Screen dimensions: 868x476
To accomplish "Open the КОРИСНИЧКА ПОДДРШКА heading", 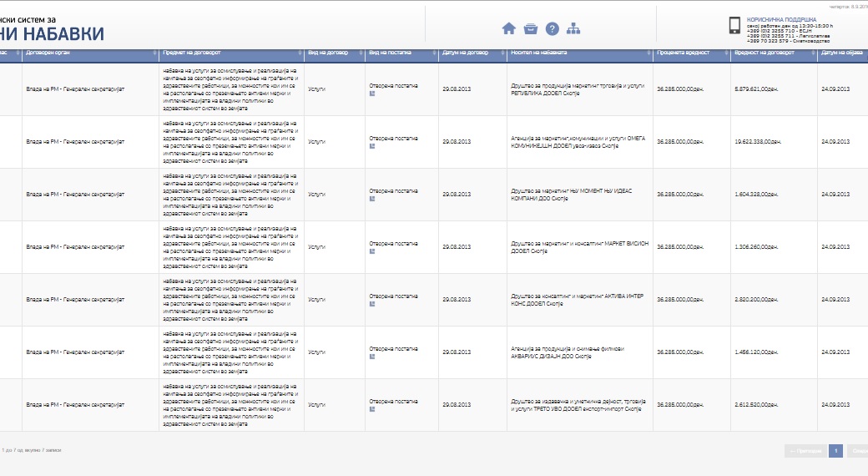I will [x=781, y=19].
